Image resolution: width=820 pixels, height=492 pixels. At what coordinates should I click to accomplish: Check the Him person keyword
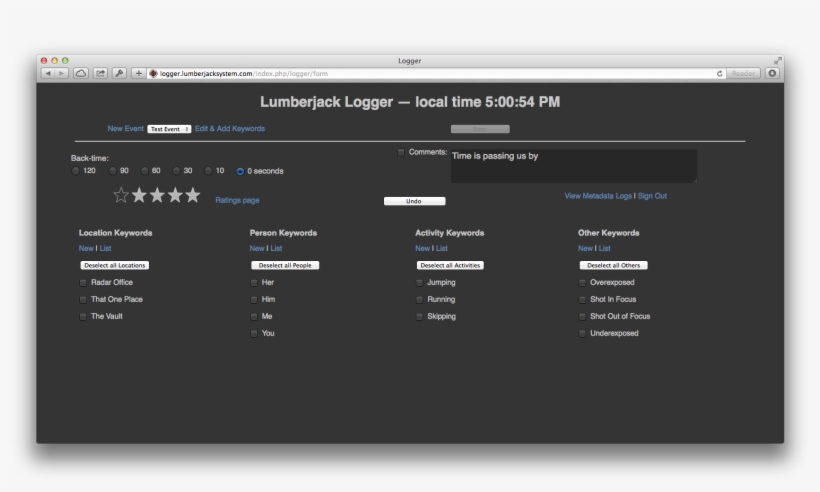click(254, 300)
